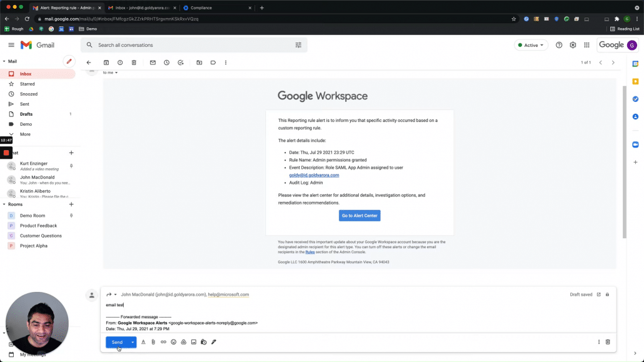Open the Gmail main menu hamburger icon
Viewport: 644px width, 362px height.
coord(11,45)
